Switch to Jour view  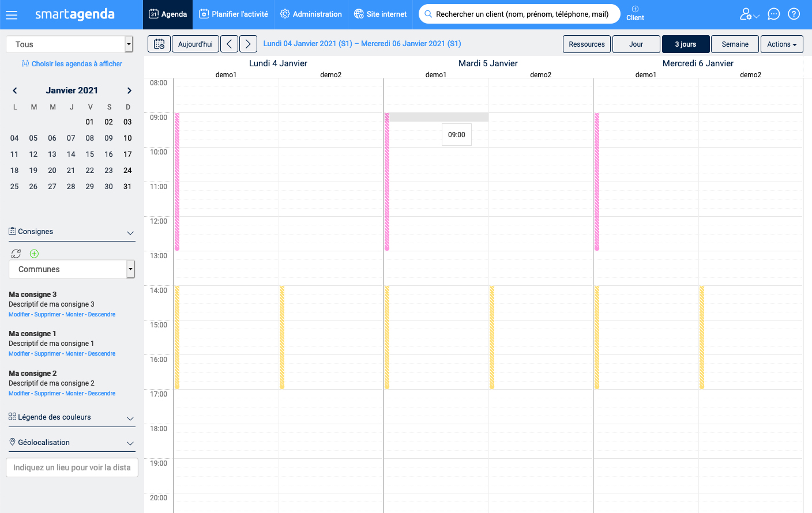coord(636,44)
